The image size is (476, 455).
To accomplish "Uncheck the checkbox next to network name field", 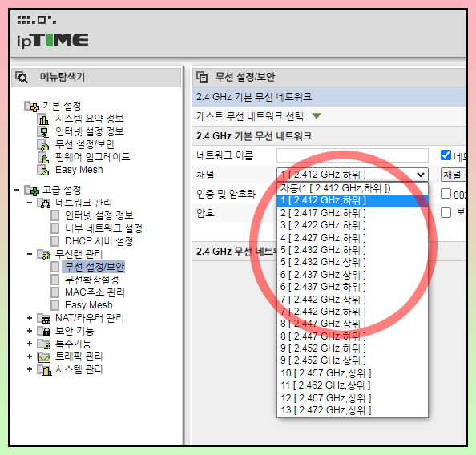I will 446,155.
